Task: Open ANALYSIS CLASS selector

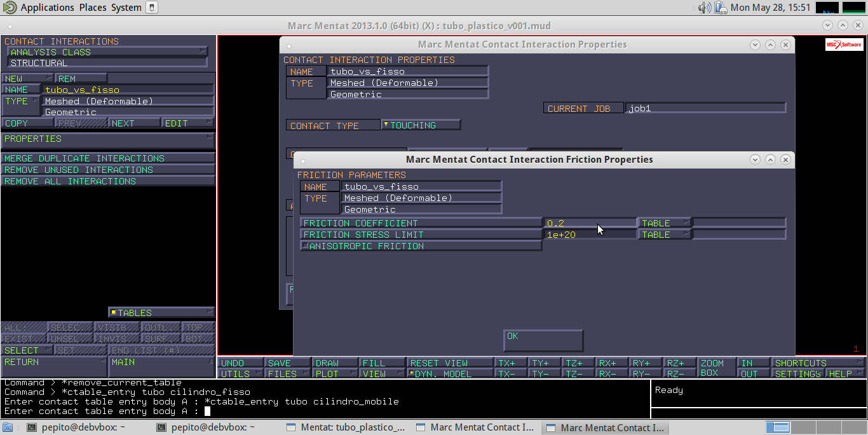Action: (x=107, y=52)
